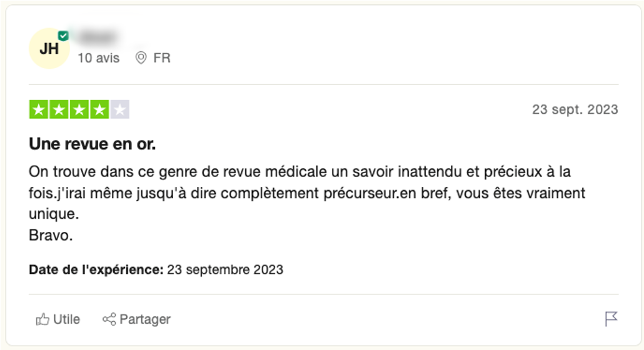Click the share nodes icon
Viewport: 644px width, 350px height.
click(109, 319)
